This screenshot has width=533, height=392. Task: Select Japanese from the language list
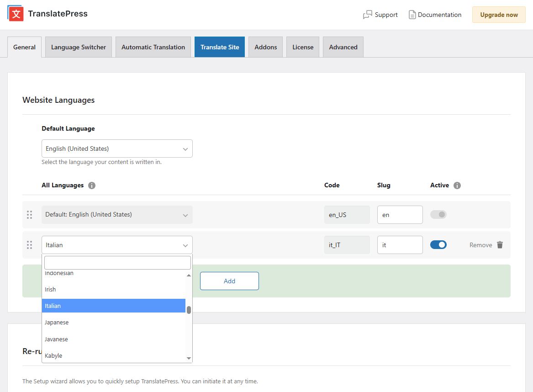click(x=57, y=322)
